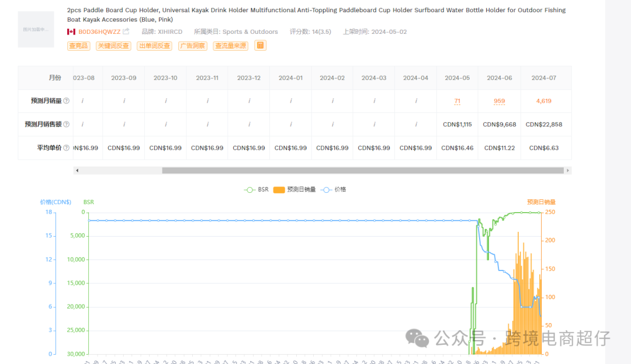Click the 2024-05 sales value 71
The height and width of the screenshot is (364, 631).
(x=457, y=101)
